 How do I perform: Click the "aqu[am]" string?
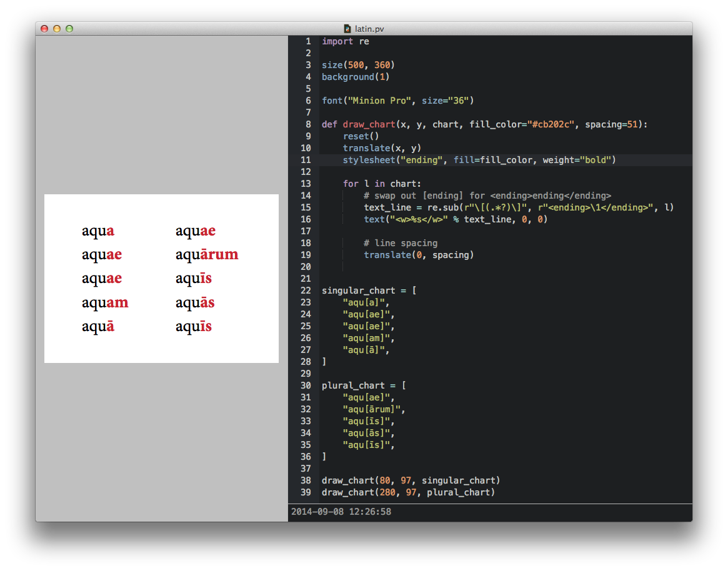pyautogui.click(x=366, y=338)
